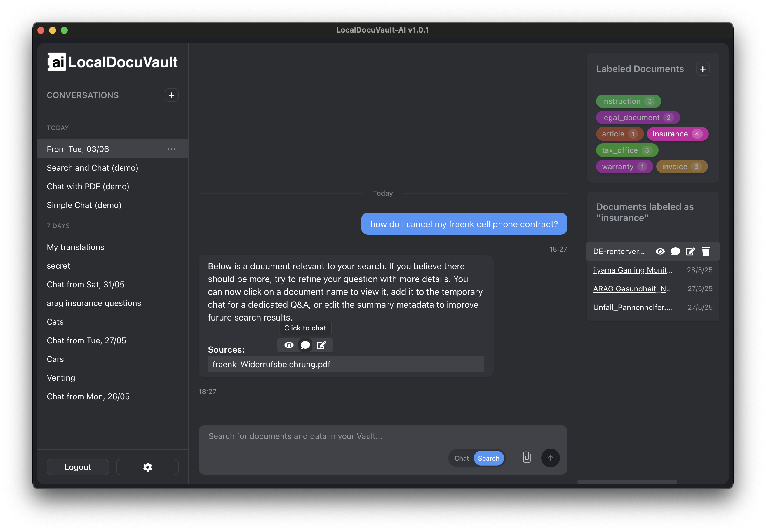Viewport: 766px width, 532px height.
Task: Open the secret conversation
Action: pyautogui.click(x=113, y=266)
